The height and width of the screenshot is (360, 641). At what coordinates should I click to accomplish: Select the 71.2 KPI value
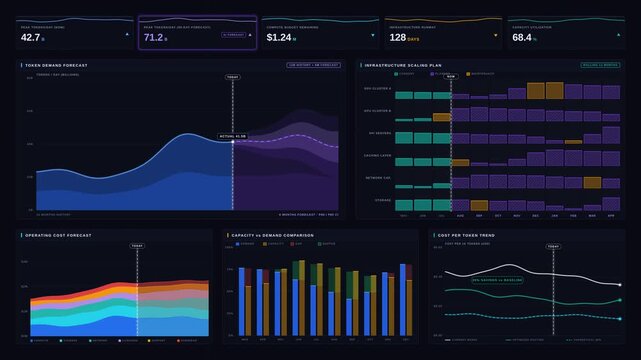point(153,38)
